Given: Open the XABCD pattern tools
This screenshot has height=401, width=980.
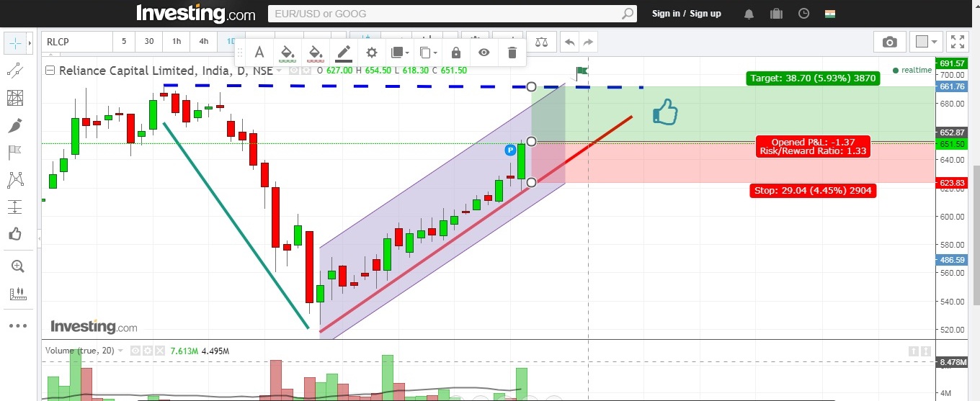Looking at the screenshot, I should tap(14, 179).
